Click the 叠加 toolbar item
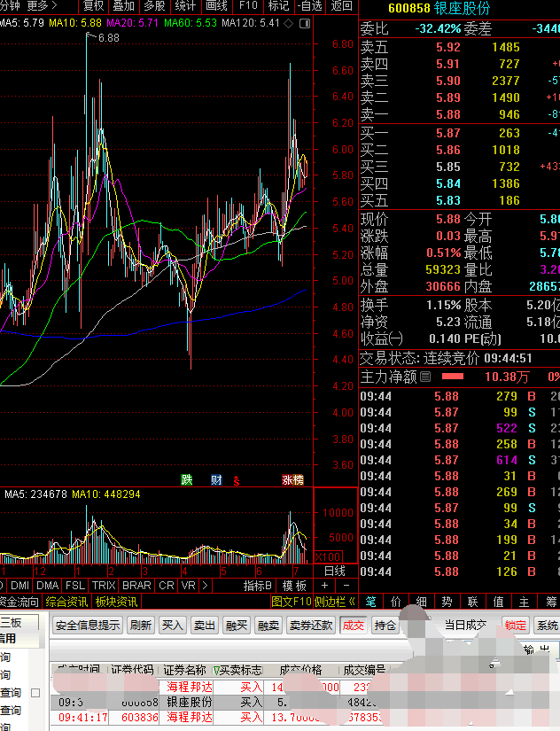This screenshot has height=731, width=560. coord(123,5)
